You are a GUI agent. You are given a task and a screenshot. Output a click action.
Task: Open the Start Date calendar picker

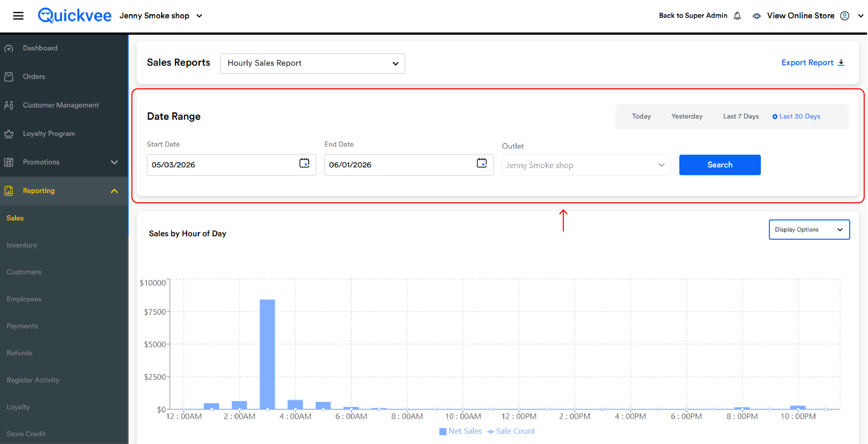[304, 163]
